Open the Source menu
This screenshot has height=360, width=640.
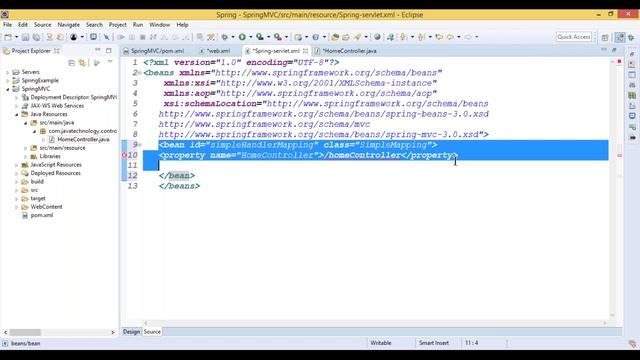pyautogui.click(x=42, y=25)
